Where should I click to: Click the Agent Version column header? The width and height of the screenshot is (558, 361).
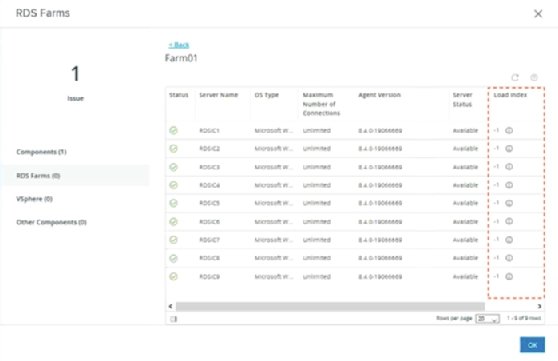(x=379, y=95)
